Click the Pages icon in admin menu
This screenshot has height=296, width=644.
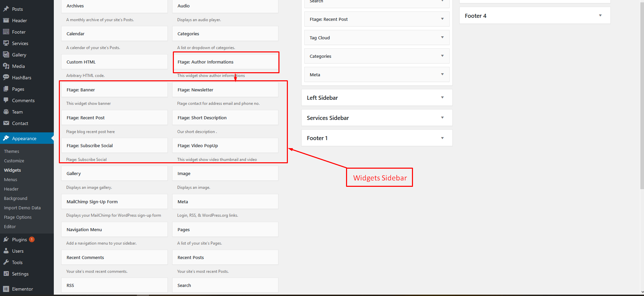6,89
